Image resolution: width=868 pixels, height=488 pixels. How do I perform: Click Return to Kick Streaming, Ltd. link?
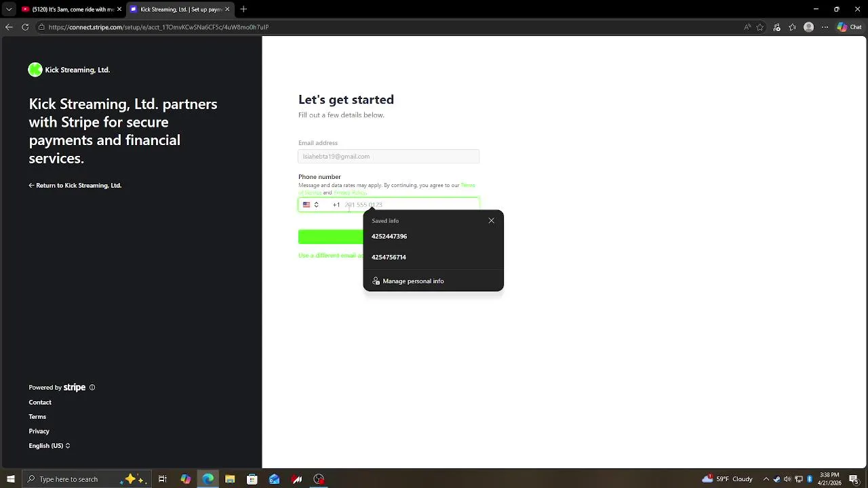[75, 185]
